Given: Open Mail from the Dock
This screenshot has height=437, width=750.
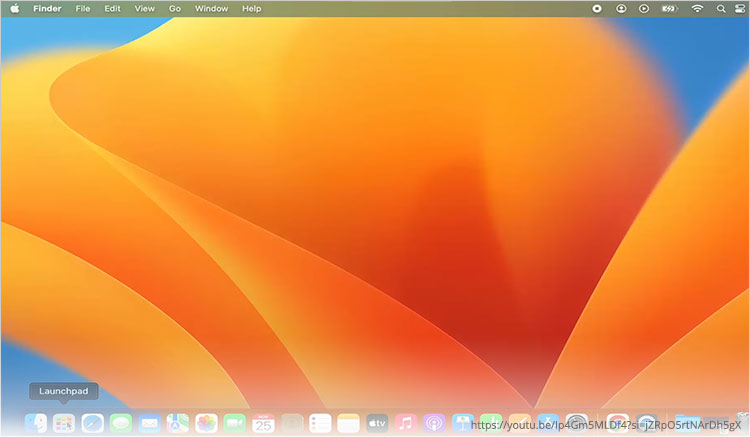Looking at the screenshot, I should (149, 423).
